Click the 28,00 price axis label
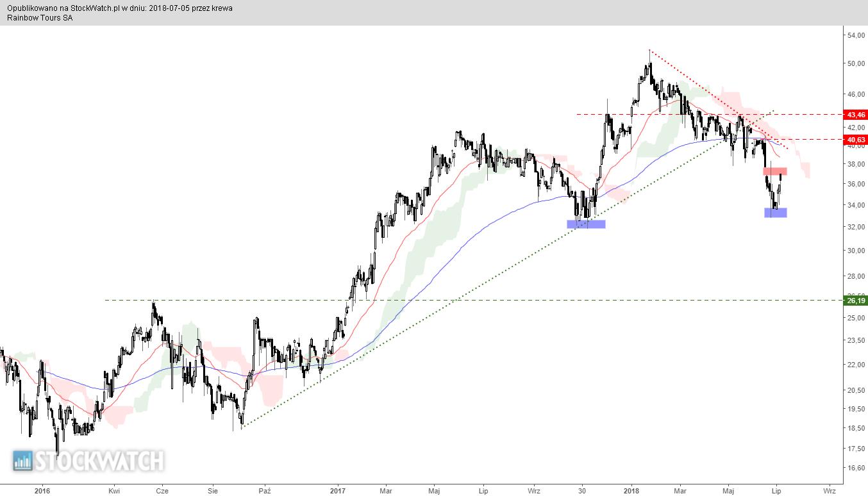The image size is (868, 496). (856, 277)
